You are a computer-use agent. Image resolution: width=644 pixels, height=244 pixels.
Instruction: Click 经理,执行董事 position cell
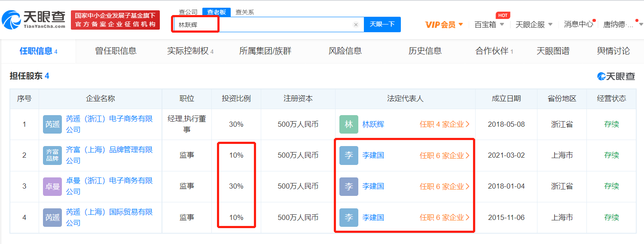point(186,124)
